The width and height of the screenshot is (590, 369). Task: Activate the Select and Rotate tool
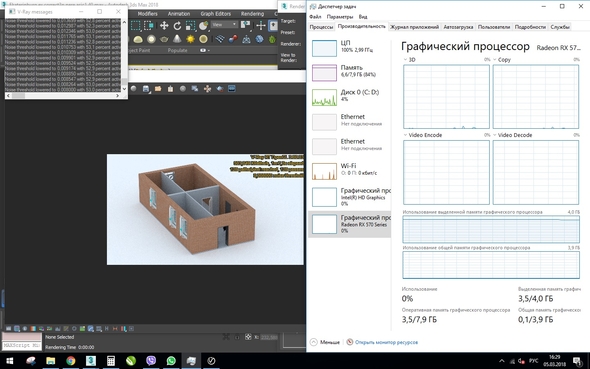pyautogui.click(x=177, y=26)
